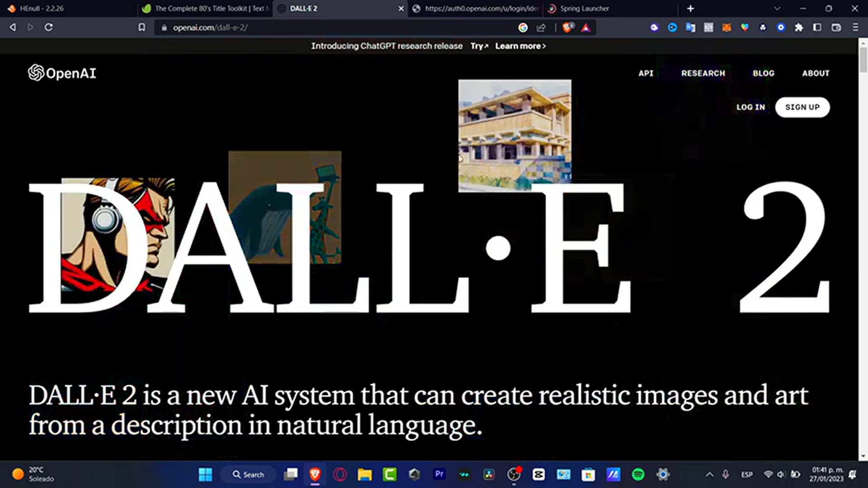The height and width of the screenshot is (488, 868).
Task: Open the ESP keyboard language selector
Action: (x=747, y=474)
